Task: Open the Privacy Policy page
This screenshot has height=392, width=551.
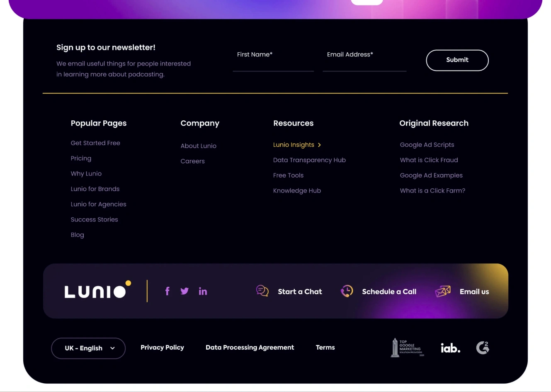Action: (162, 348)
